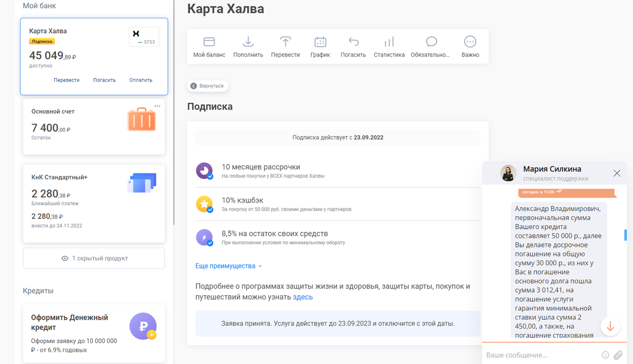Go back with the Вернуться button
This screenshot has height=364, width=633.
coord(208,86)
